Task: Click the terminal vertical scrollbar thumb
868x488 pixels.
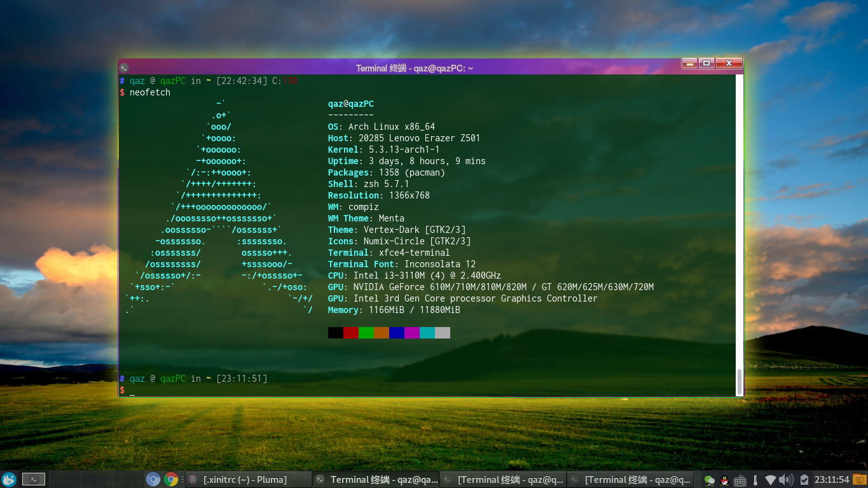Action: [x=740, y=382]
